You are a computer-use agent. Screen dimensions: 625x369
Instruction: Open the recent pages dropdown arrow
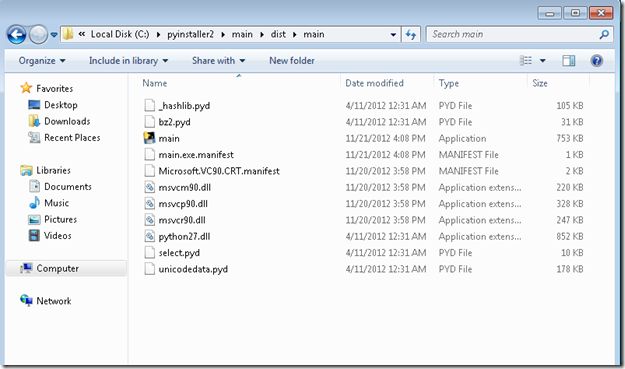point(54,35)
